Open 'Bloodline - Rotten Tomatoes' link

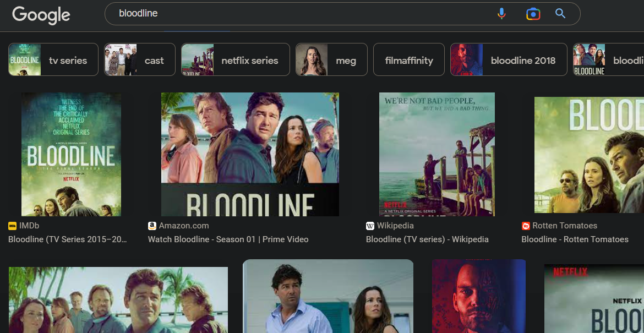575,239
